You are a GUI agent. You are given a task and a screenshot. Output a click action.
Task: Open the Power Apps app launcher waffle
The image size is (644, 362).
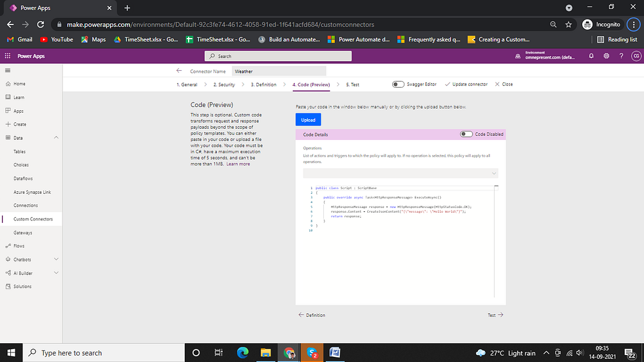(7, 56)
